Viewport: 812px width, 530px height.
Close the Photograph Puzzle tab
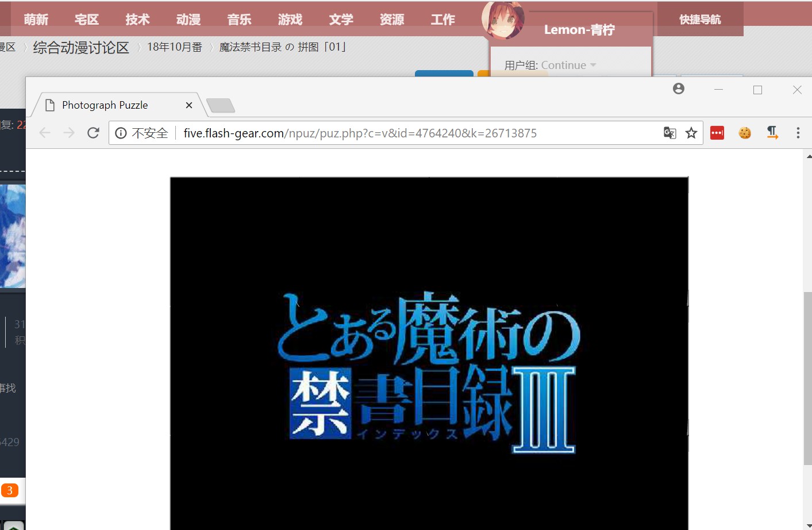pos(189,105)
